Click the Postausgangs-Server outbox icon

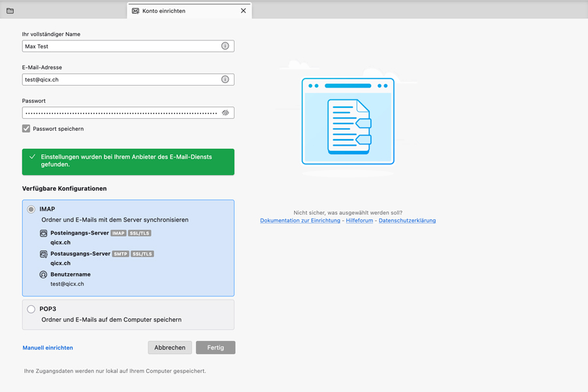[44, 254]
